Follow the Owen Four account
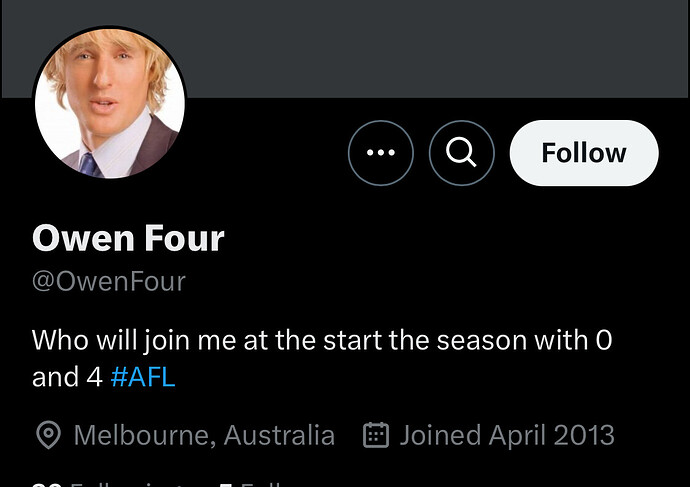The image size is (690, 487). pos(584,153)
